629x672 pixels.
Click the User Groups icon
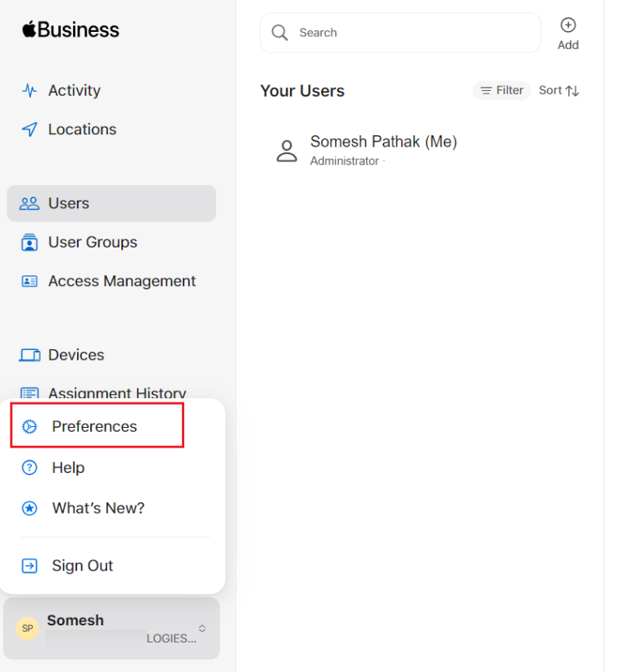coord(29,243)
